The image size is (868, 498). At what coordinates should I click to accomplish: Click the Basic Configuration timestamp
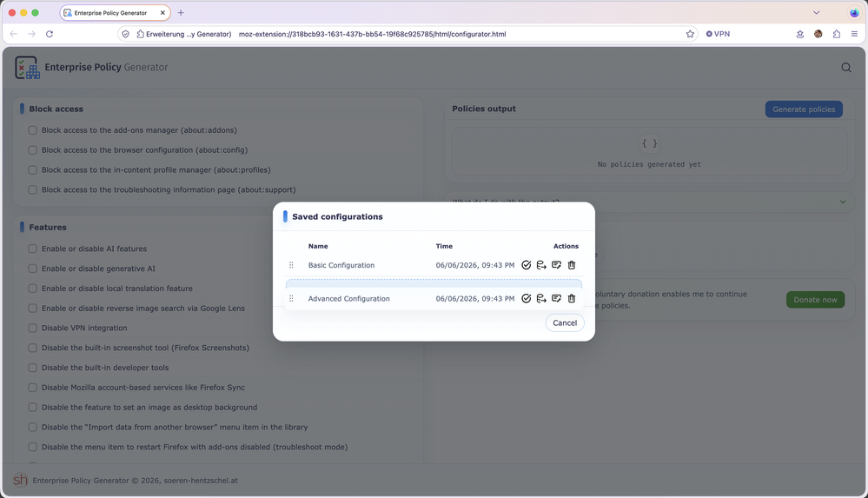coord(475,265)
